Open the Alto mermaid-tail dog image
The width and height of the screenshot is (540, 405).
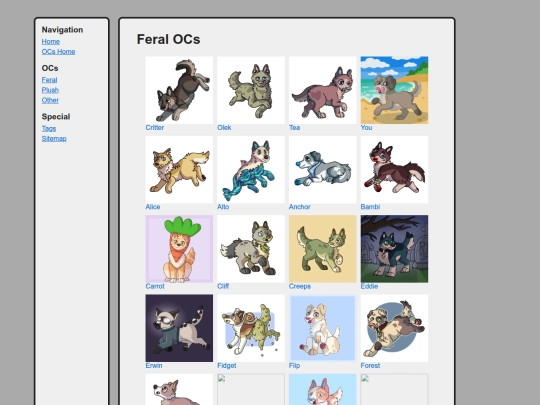click(x=251, y=169)
